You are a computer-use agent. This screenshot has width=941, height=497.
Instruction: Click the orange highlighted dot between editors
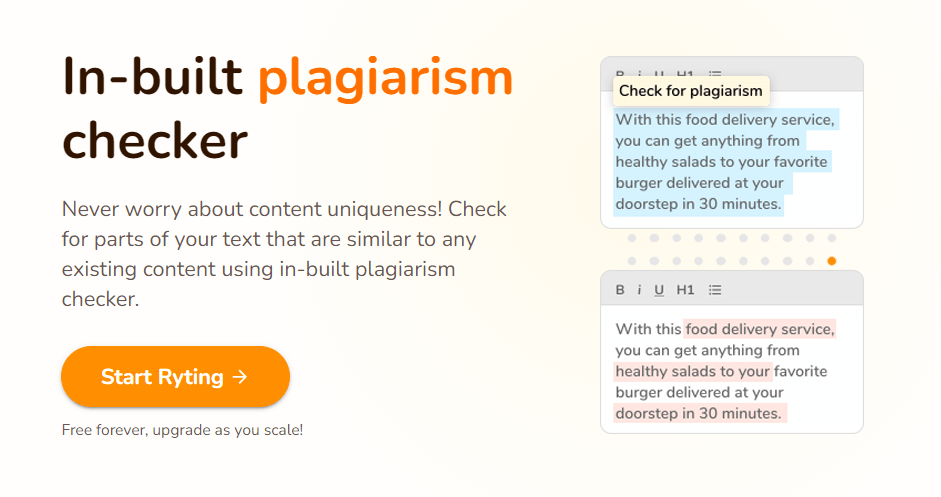click(832, 261)
